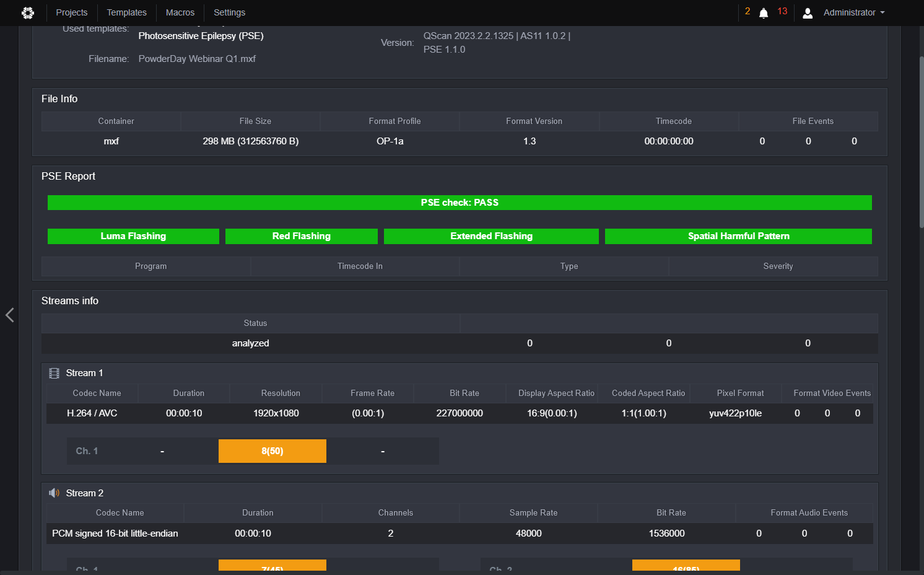Click the Photosensitive Epilepsy (PSE) template name
The height and width of the screenshot is (575, 924).
(201, 36)
